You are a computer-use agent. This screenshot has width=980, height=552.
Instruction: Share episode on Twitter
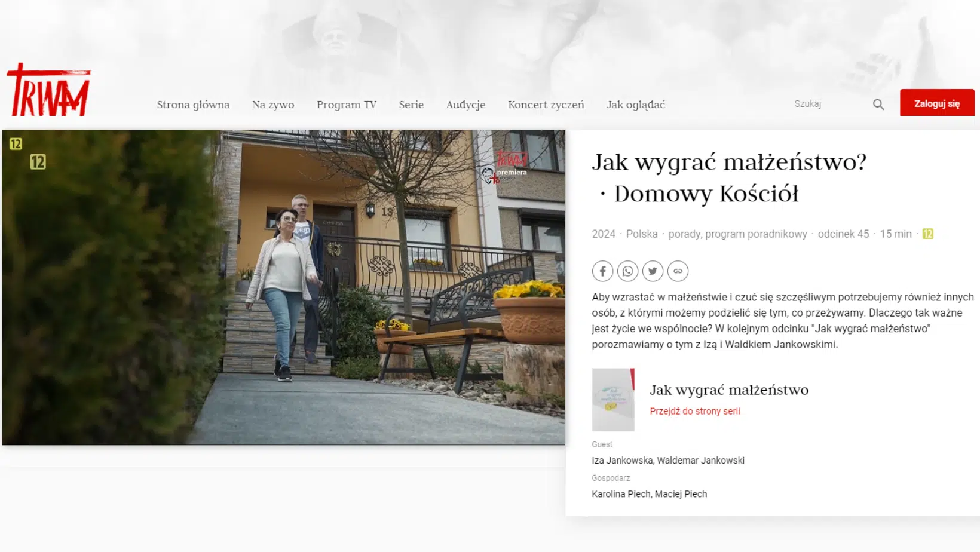tap(653, 271)
